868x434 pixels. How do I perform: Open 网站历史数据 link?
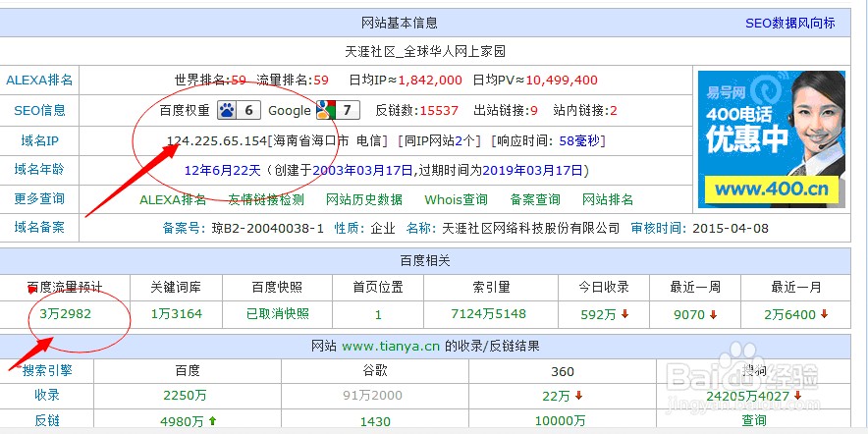click(x=363, y=199)
